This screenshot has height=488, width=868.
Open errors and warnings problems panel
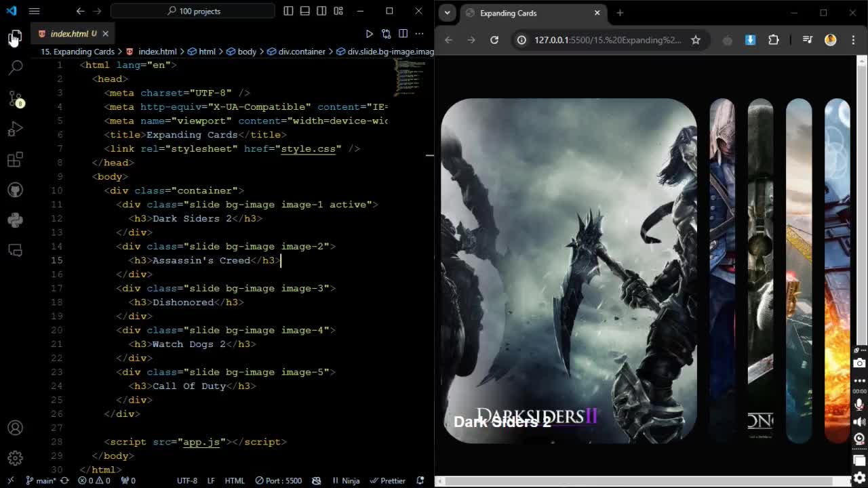94,481
